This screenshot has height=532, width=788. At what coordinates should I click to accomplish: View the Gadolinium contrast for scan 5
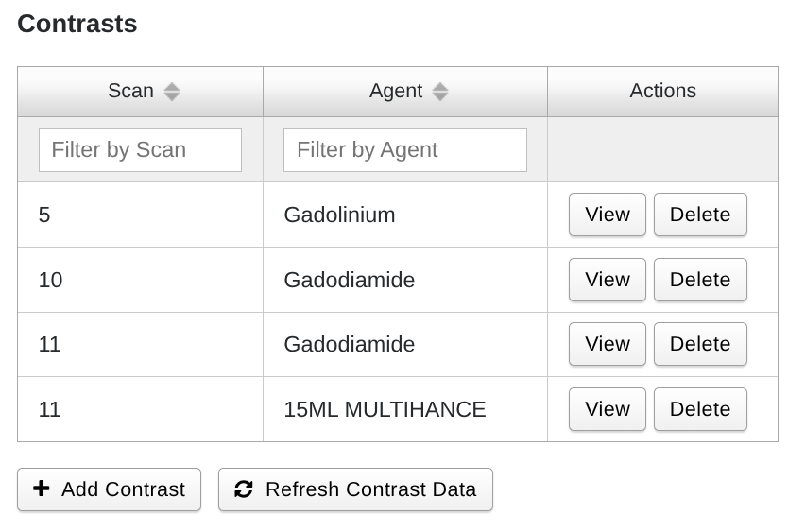[x=607, y=215]
